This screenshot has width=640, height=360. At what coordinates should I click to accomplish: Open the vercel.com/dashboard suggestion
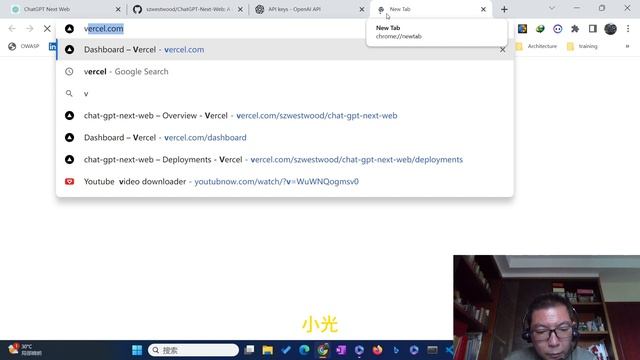285,138
